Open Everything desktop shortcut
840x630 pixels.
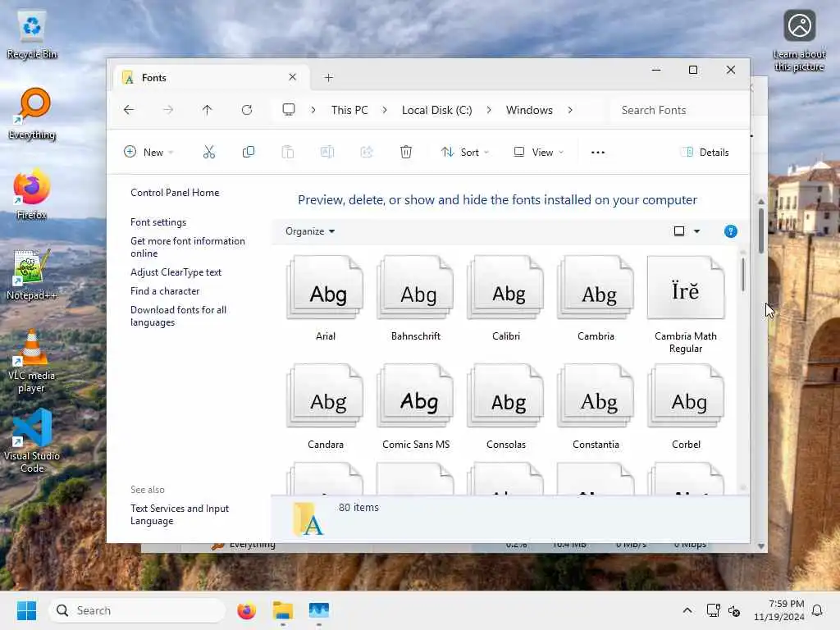click(x=32, y=114)
